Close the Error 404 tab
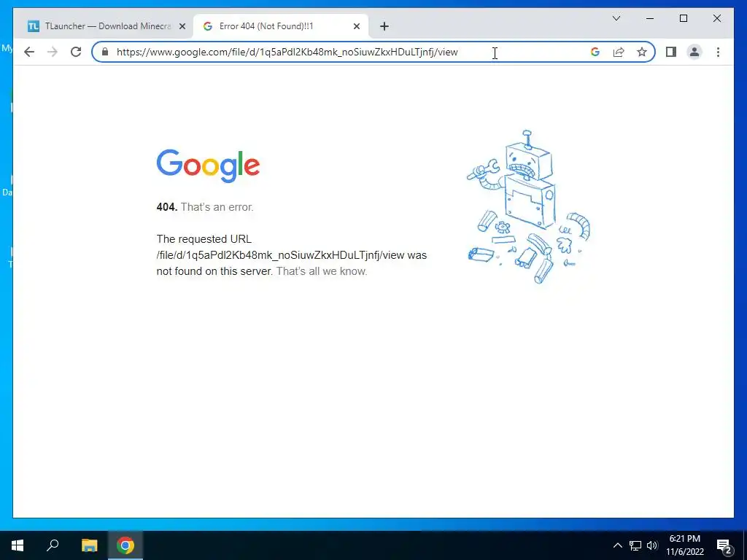This screenshot has height=560, width=747. pos(356,27)
